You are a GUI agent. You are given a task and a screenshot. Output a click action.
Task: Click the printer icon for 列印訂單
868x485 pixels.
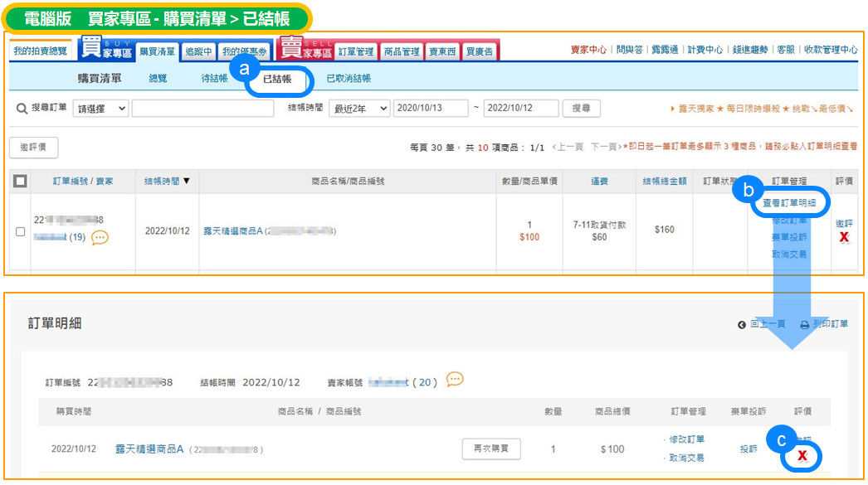click(804, 325)
